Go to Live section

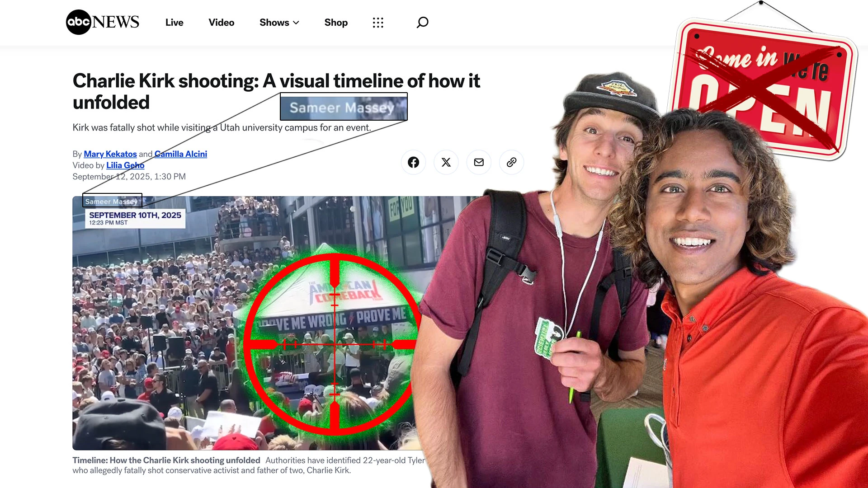[x=174, y=23]
